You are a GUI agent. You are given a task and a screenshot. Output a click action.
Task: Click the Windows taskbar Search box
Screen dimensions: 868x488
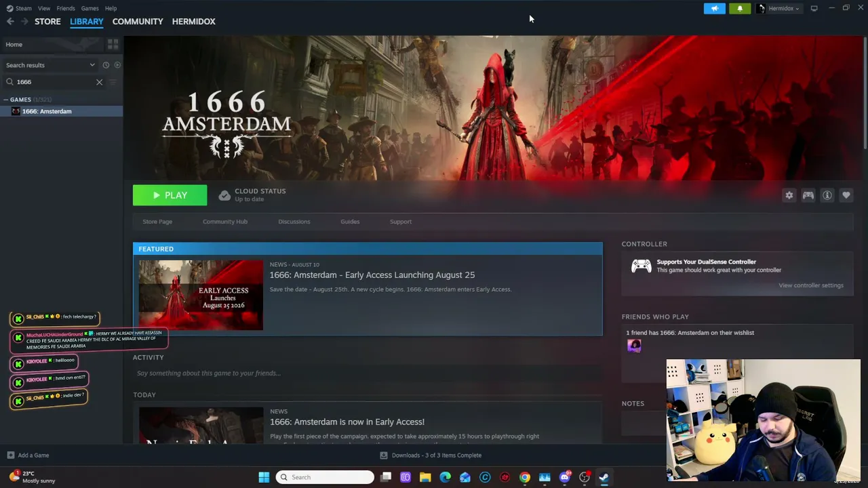pyautogui.click(x=325, y=477)
